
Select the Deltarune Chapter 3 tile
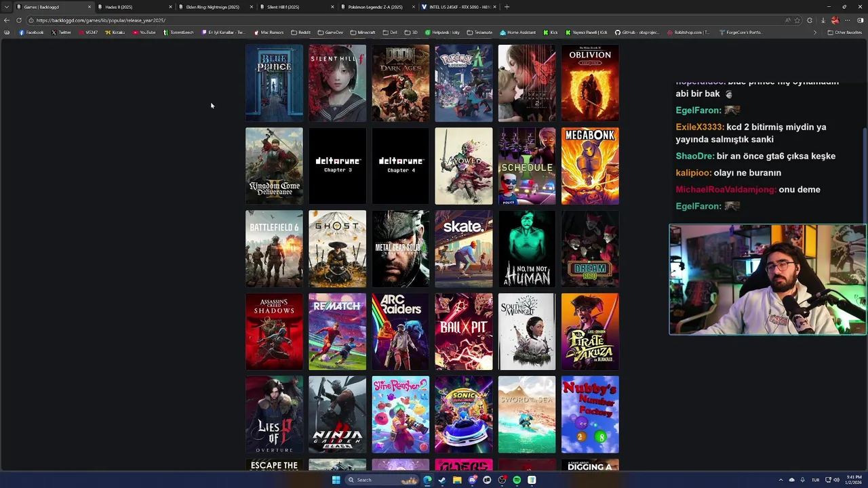(x=337, y=166)
